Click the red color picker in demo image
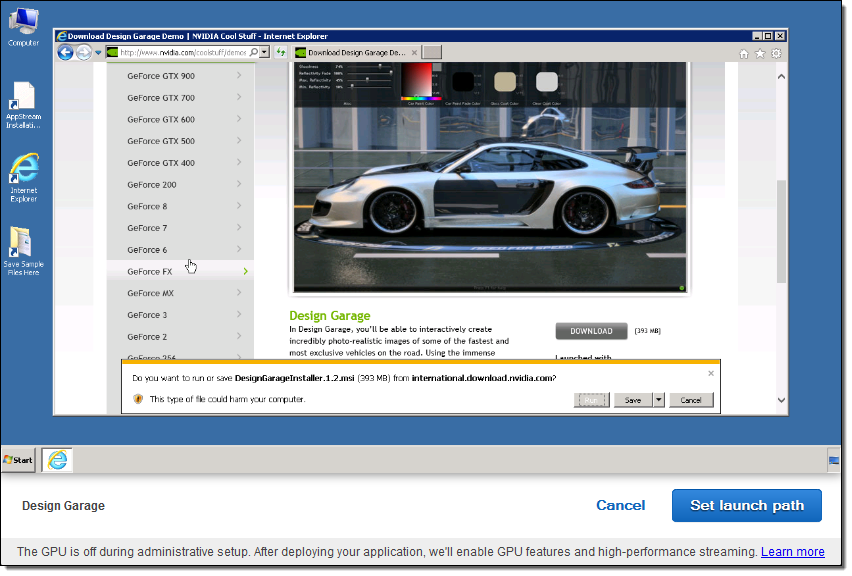The image size is (852, 576). coord(417,80)
